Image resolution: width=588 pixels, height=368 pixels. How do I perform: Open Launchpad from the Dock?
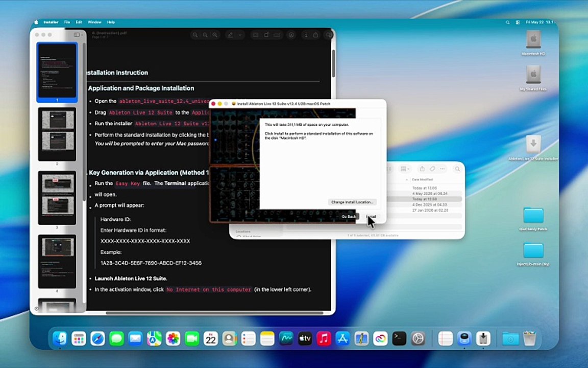[79, 339]
